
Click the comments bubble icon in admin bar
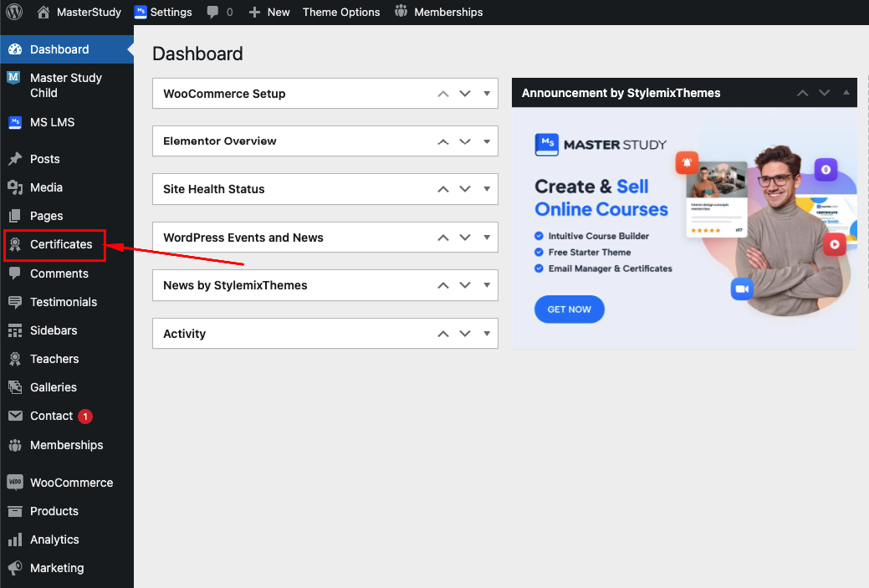[x=212, y=13]
